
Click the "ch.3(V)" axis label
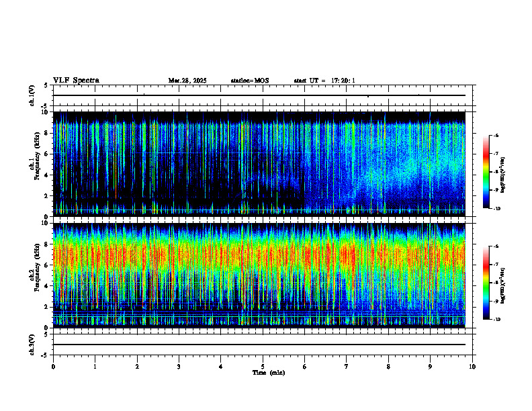tap(32, 345)
